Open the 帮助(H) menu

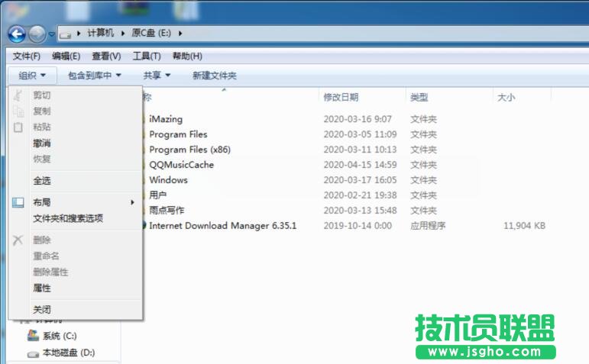click(187, 56)
